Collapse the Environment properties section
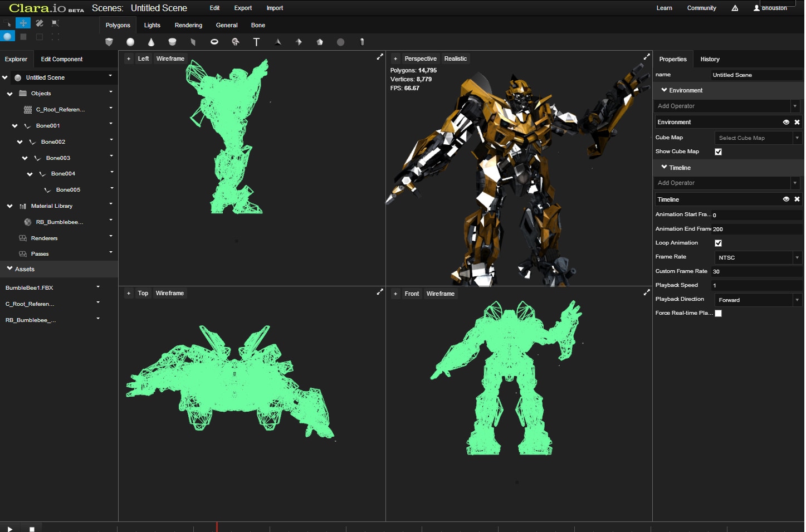The width and height of the screenshot is (806, 532). [664, 90]
